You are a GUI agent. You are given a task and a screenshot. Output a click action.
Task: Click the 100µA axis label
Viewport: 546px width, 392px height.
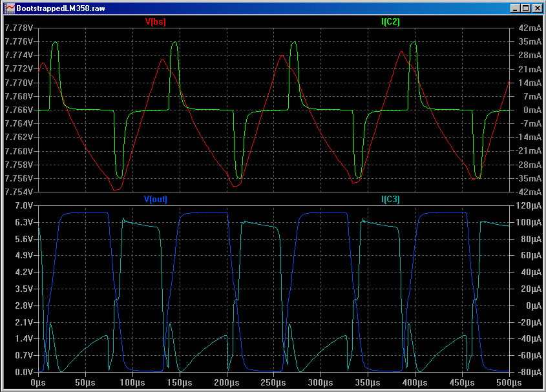coord(529,222)
